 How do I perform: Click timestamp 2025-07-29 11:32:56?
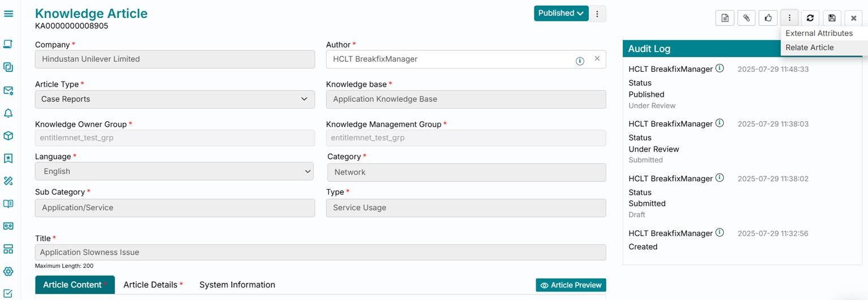773,233
